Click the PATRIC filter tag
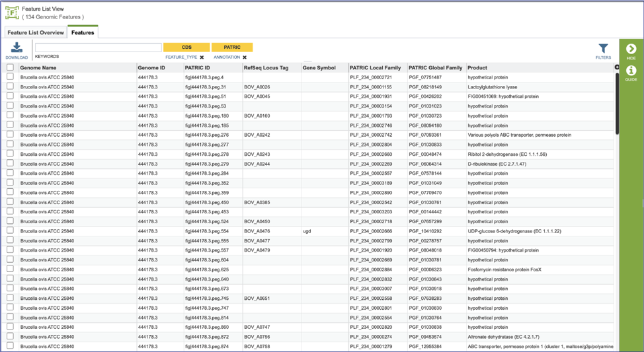 tap(232, 47)
